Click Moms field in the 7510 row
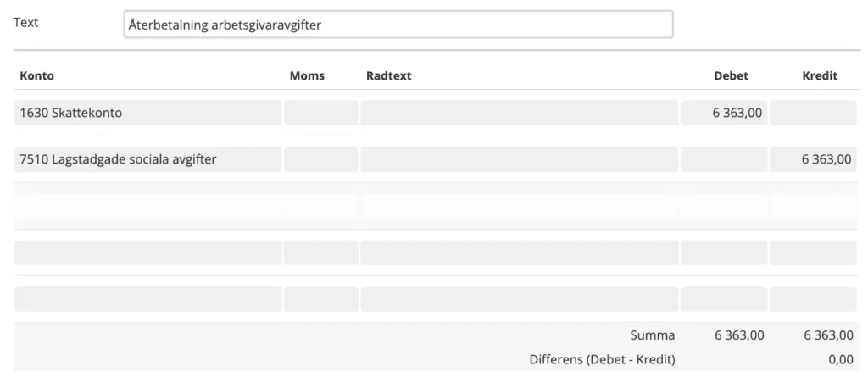This screenshot has height=377, width=868. click(x=320, y=159)
